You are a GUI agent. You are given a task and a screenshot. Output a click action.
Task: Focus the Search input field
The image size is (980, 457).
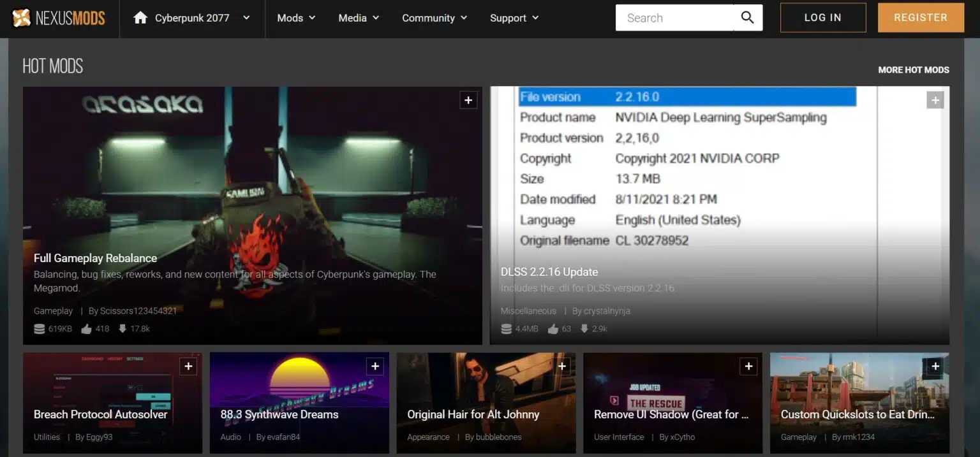click(676, 18)
